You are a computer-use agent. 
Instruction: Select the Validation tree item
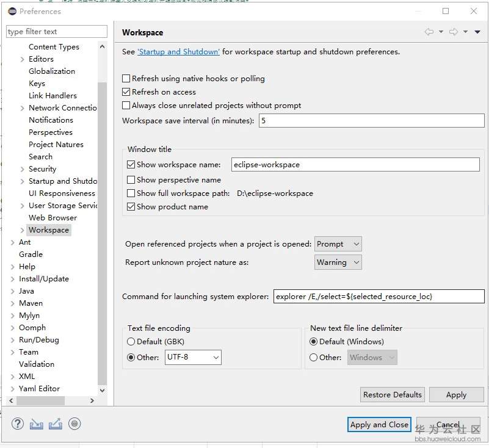point(37,364)
